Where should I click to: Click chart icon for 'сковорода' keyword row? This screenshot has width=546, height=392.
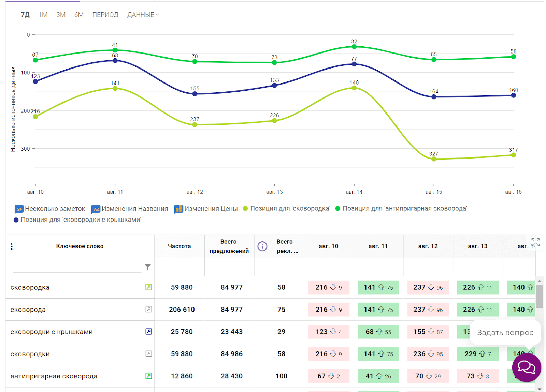148,310
